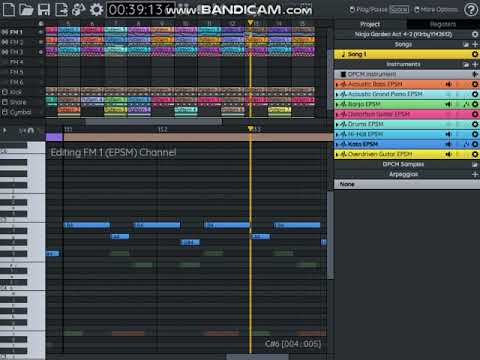The image size is (480, 360).
Task: Mute Cymbal channel via its icon
Action: (x=5, y=112)
